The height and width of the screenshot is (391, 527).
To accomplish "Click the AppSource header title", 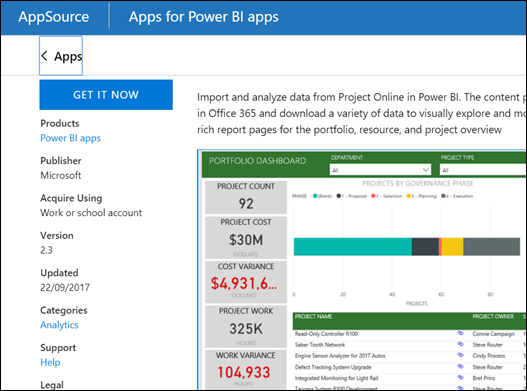I will click(x=54, y=17).
